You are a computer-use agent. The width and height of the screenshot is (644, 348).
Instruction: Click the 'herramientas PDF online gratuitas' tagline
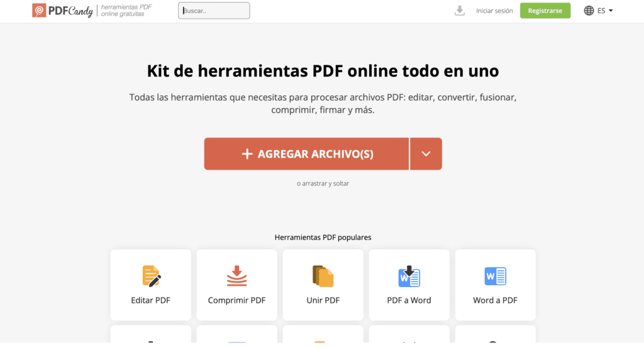point(126,11)
